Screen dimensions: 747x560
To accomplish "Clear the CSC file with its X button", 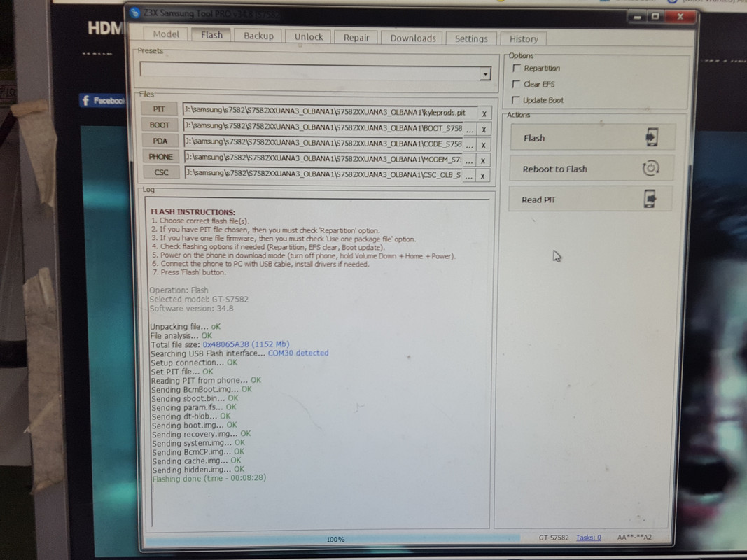I will coord(482,176).
